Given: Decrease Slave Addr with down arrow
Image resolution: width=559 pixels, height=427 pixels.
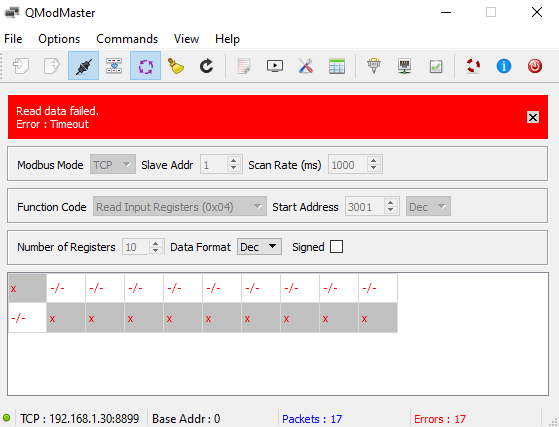Looking at the screenshot, I should (234, 168).
